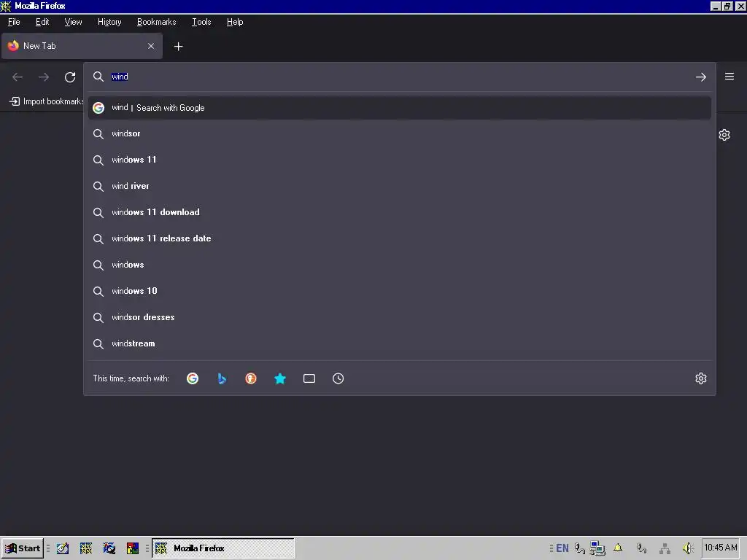Search this time with DuckDuckGo icon
The width and height of the screenshot is (747, 560).
(251, 378)
